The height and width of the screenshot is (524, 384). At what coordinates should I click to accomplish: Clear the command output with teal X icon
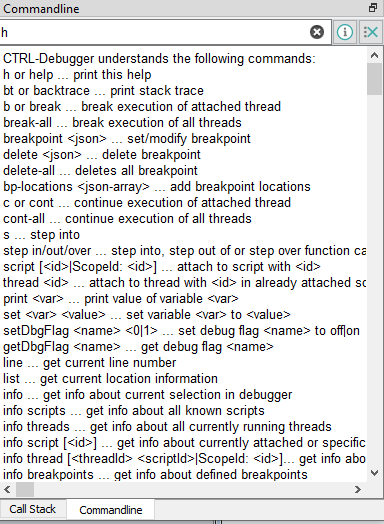click(371, 32)
